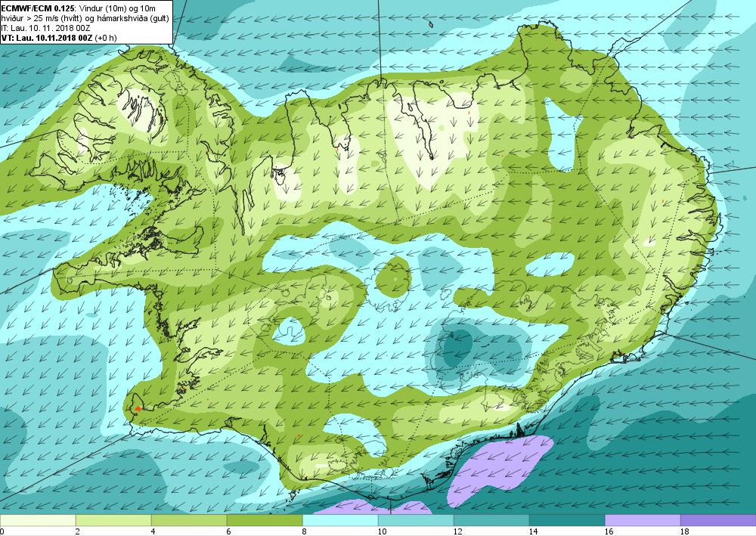Click the 'IT: Lau. 10. 11. 2018 00Z' line
Screen dimensions: 756x536
pyautogui.click(x=45, y=28)
